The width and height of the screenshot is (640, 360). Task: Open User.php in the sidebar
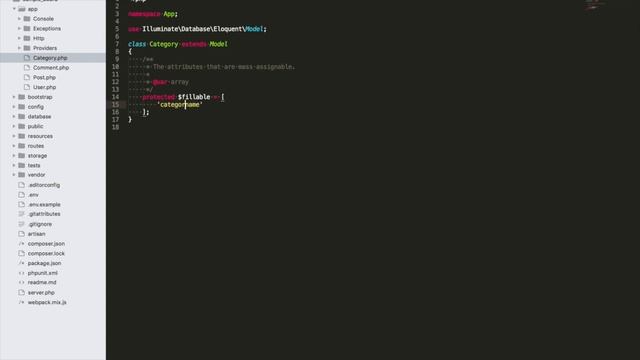[44, 87]
